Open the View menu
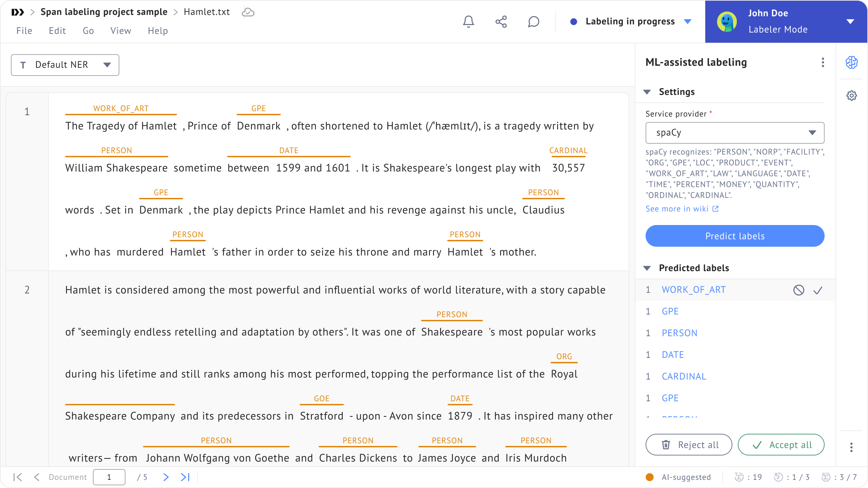 (x=121, y=31)
